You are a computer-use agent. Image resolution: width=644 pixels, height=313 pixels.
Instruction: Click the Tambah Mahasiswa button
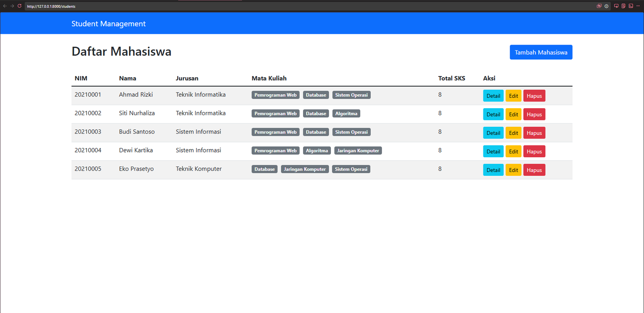click(541, 52)
